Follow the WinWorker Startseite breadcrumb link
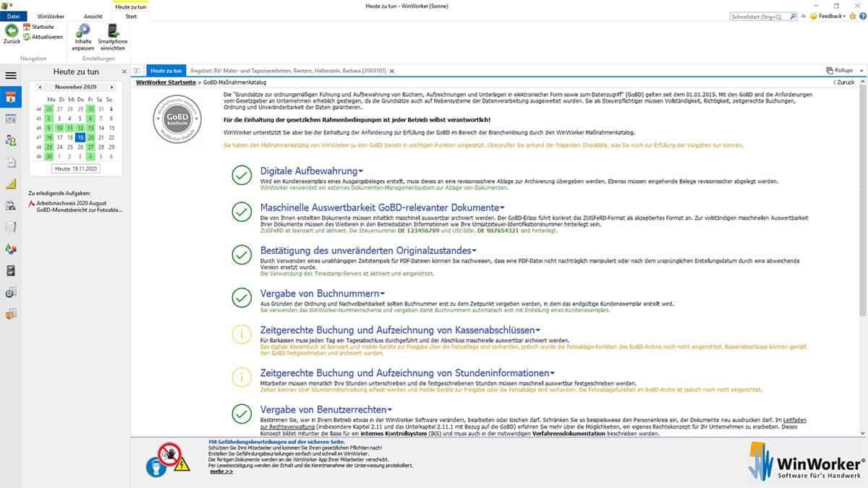868x488 pixels. [x=166, y=83]
